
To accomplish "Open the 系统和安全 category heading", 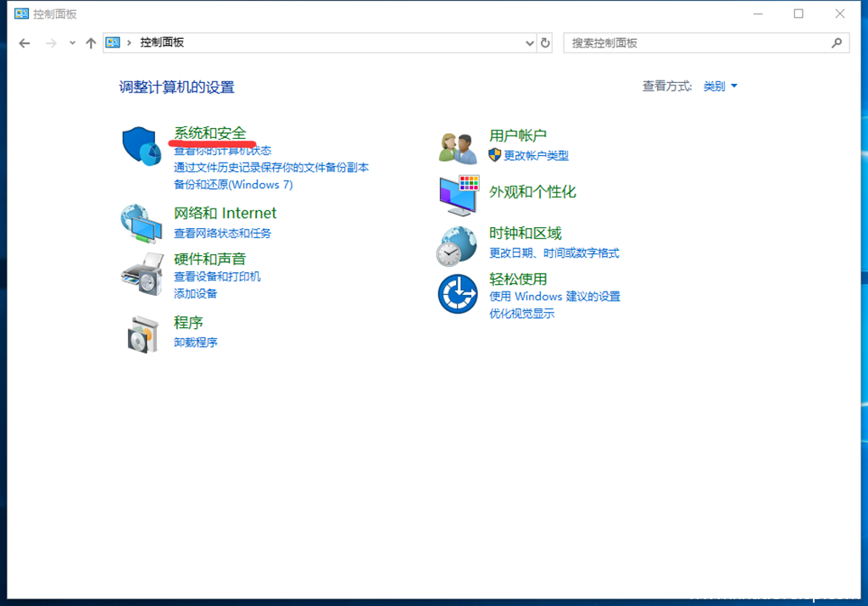I will click(210, 133).
